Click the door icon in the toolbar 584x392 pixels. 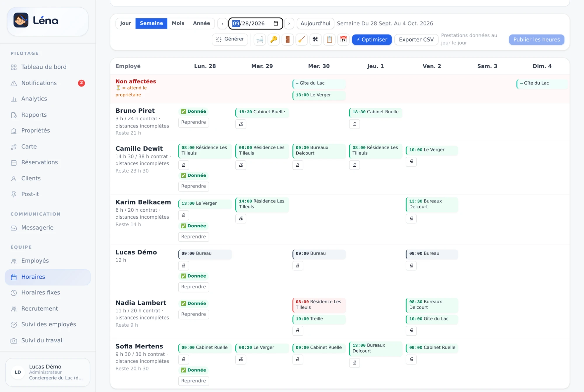point(288,39)
